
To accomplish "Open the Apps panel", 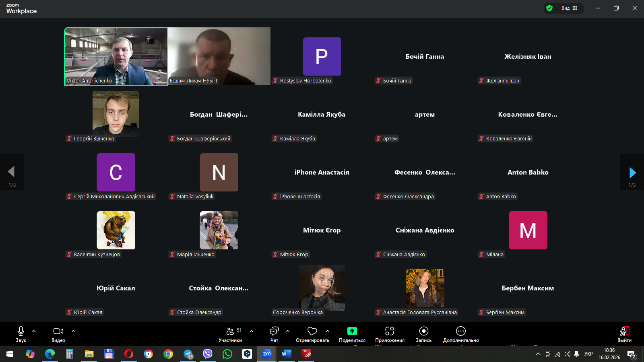I will pos(390,334).
